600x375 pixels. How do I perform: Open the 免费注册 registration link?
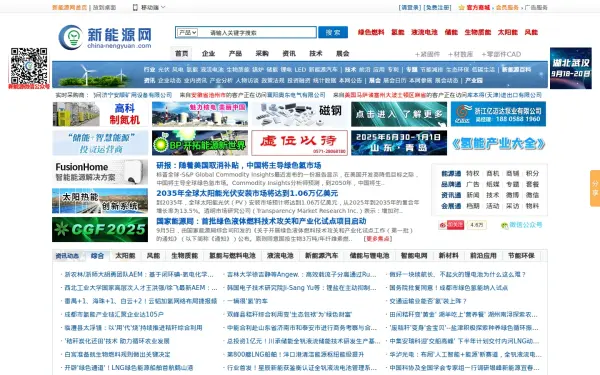[438, 7]
